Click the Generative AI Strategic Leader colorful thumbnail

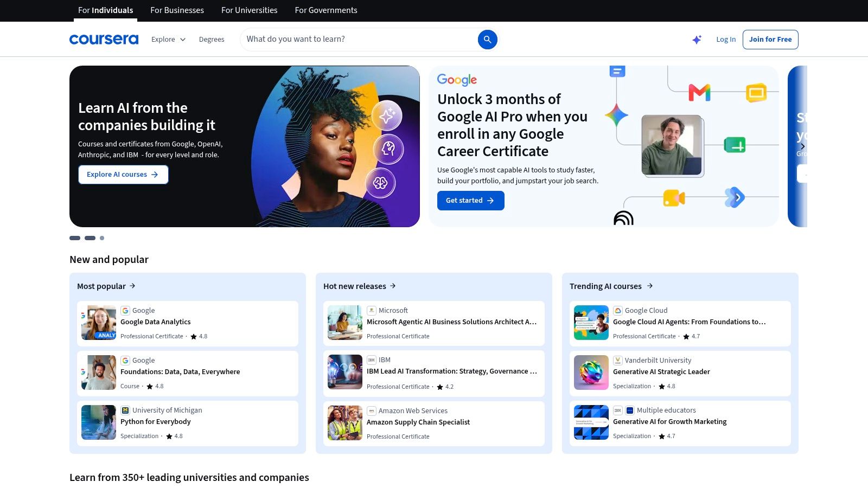[591, 373]
